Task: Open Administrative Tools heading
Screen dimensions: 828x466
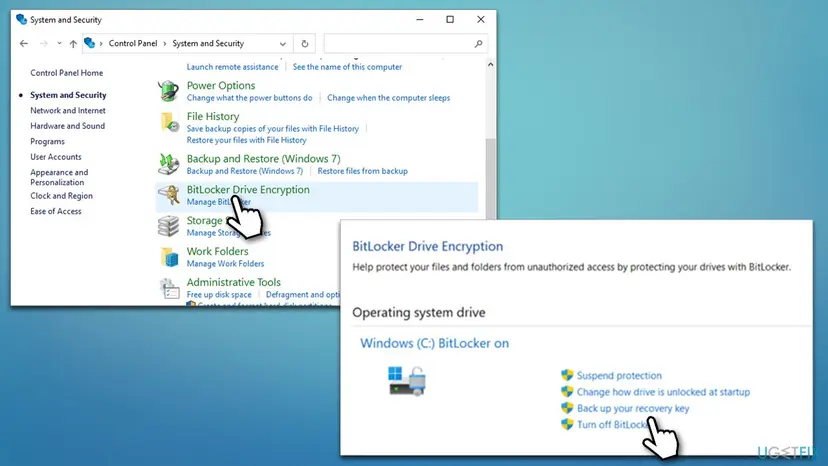Action: click(233, 282)
